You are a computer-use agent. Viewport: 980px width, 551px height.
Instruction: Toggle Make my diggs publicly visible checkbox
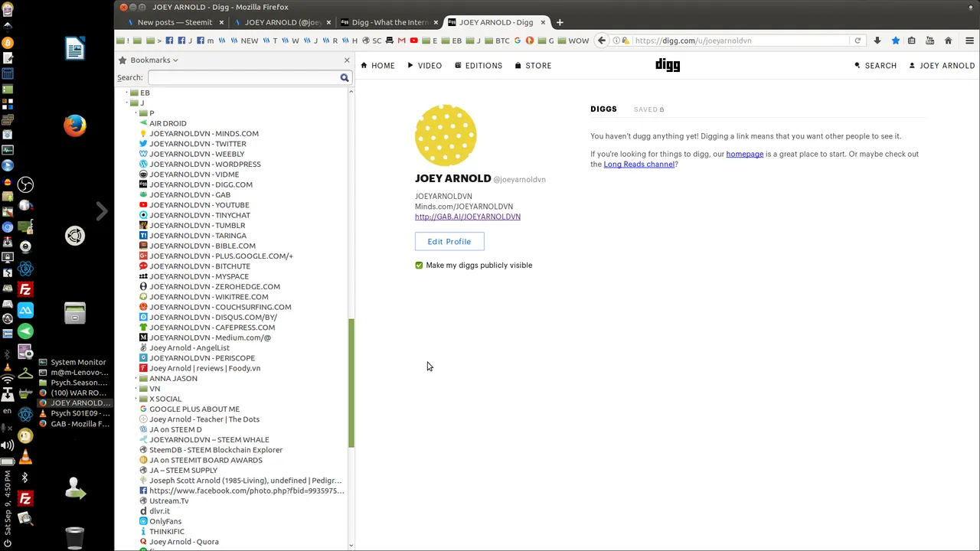419,266
